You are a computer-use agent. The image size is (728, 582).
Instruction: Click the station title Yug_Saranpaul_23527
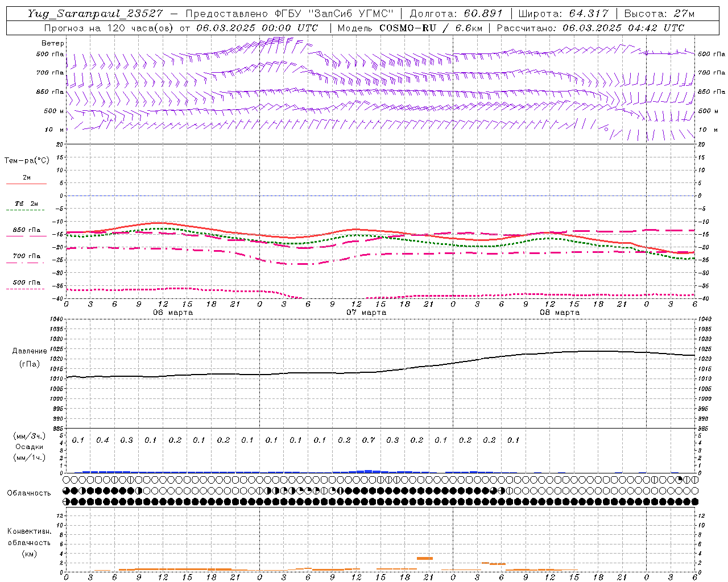(97, 14)
